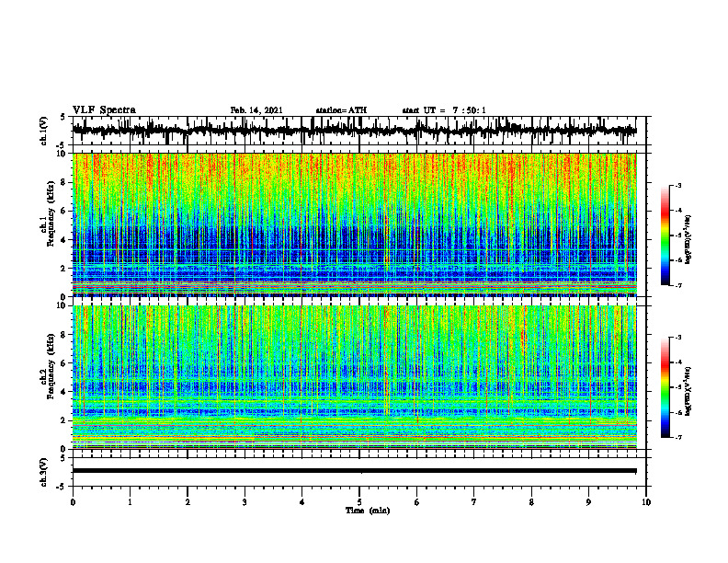This screenshot has height=563, width=728.
Task: Click the ch.2 color scale bar
Action: [665, 387]
